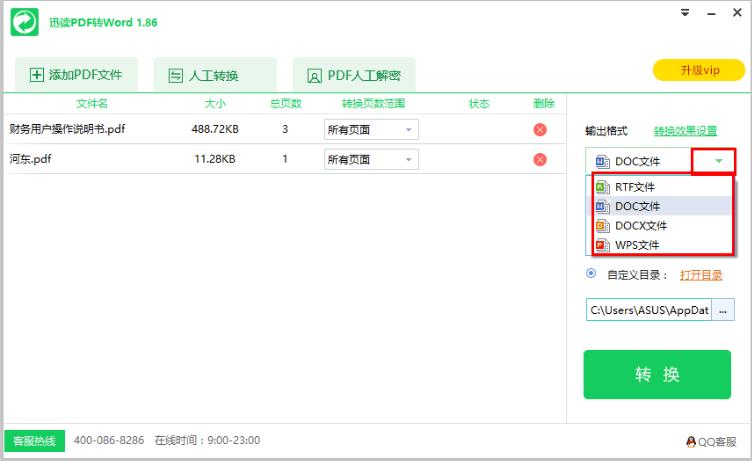Click the 删除 column header

(x=544, y=104)
